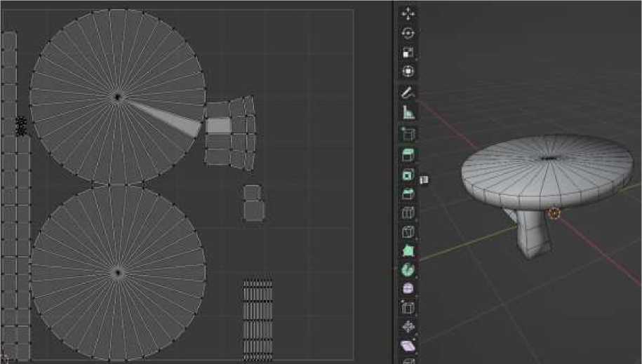The image size is (642, 364).
Task: Click the small two-quad UV island
Action: pyautogui.click(x=254, y=203)
